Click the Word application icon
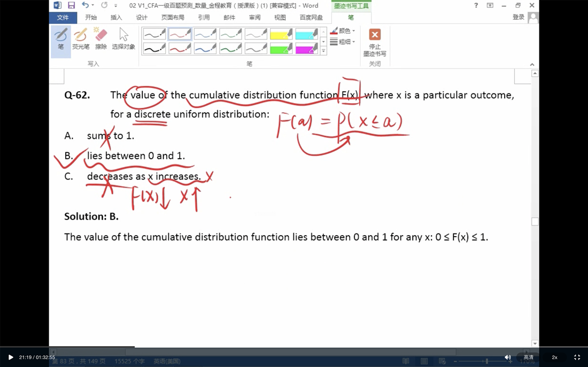The height and width of the screenshot is (367, 588). click(x=57, y=5)
